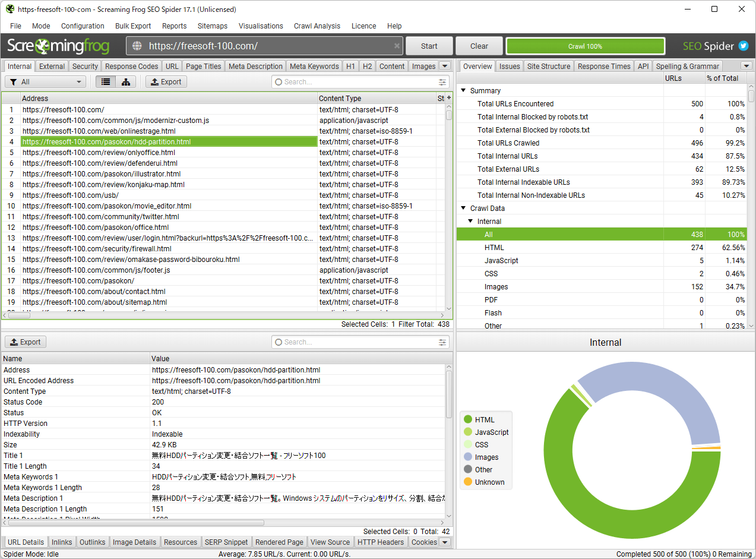Image resolution: width=756 pixels, height=559 pixels.
Task: Click the Clear button
Action: (479, 46)
